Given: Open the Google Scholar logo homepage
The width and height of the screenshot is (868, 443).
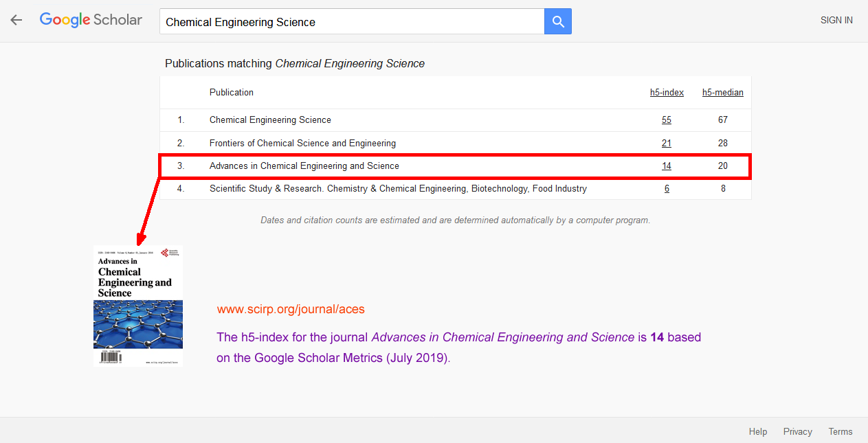Looking at the screenshot, I should tap(91, 20).
